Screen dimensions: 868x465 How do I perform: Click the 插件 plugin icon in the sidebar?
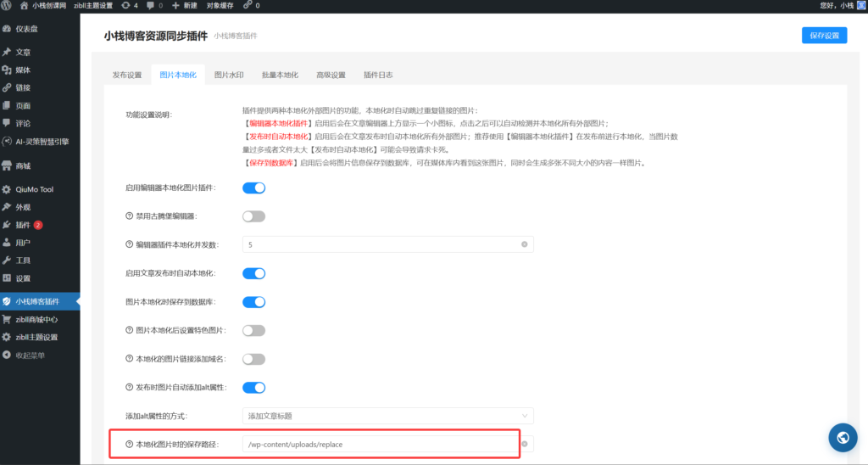[7, 225]
